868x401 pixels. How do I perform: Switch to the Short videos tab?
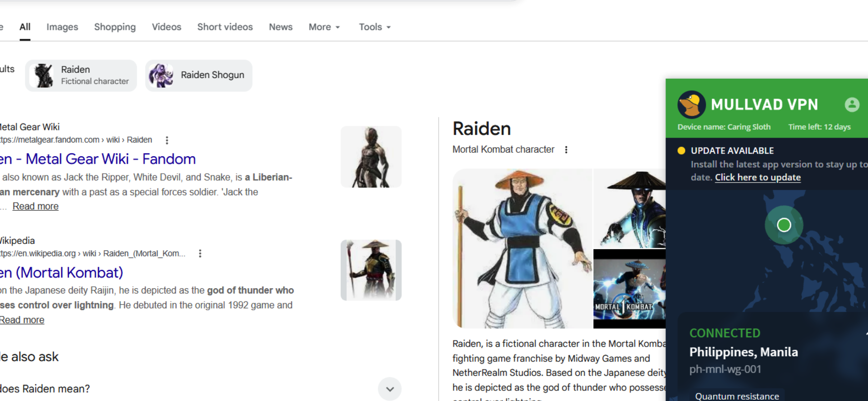point(225,27)
